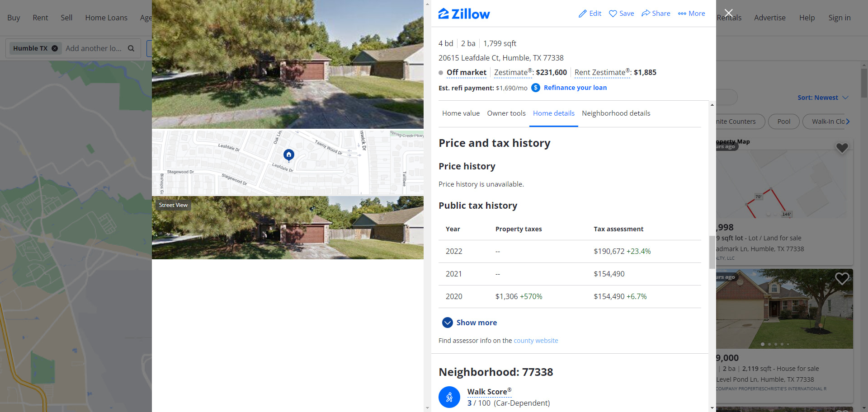Image resolution: width=868 pixels, height=412 pixels.
Task: Click the search magnifier icon
Action: 131,48
